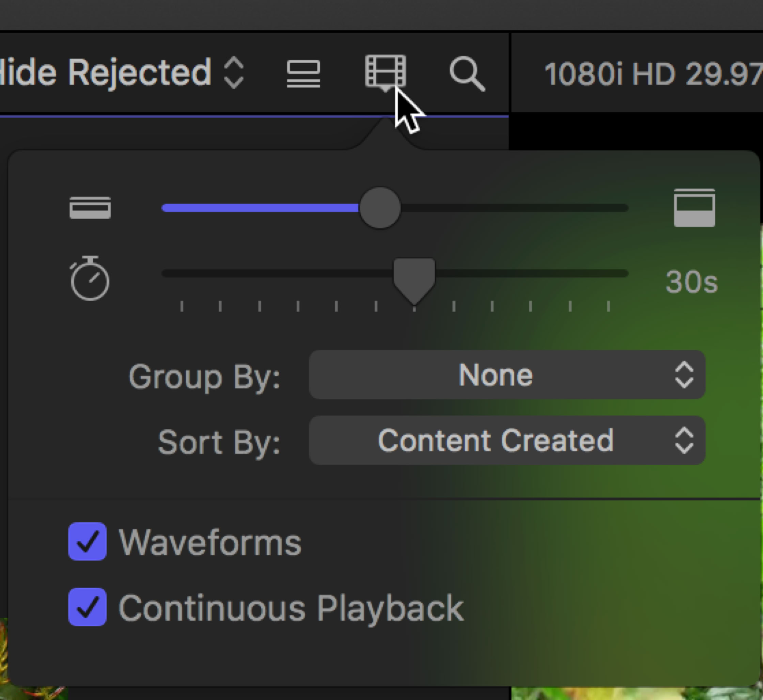Disable the Continuous Playback checkbox

(x=88, y=607)
